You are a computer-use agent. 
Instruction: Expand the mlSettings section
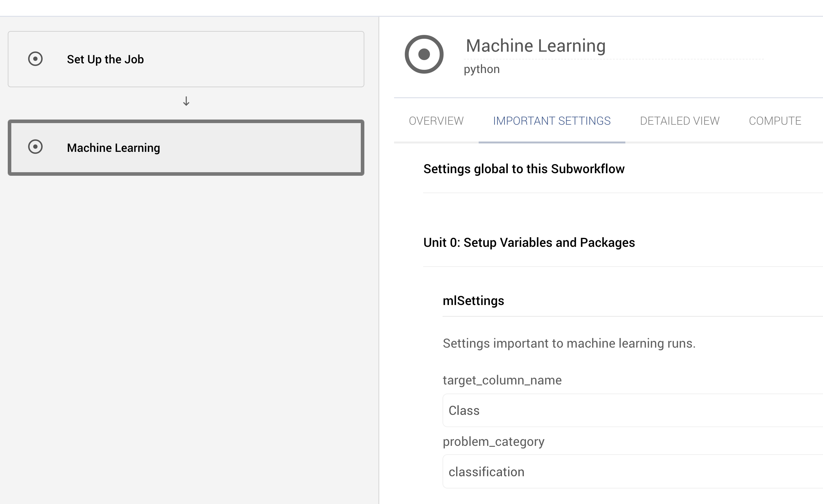click(473, 300)
